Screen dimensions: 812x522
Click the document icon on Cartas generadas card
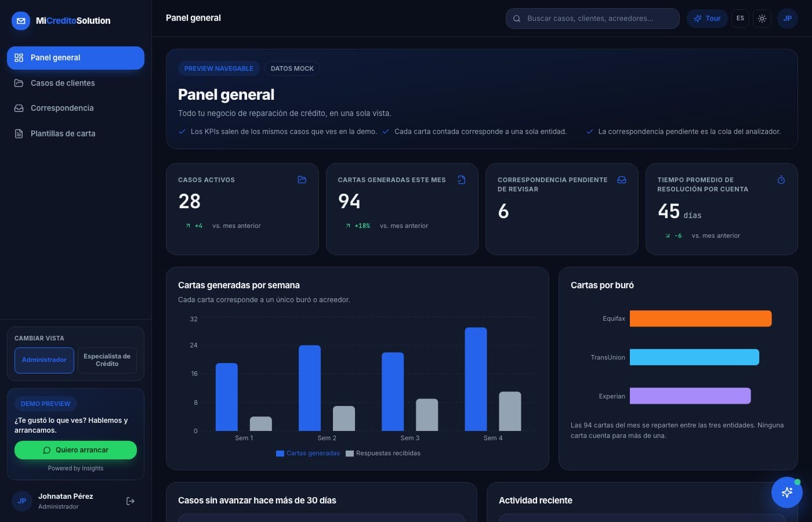462,180
